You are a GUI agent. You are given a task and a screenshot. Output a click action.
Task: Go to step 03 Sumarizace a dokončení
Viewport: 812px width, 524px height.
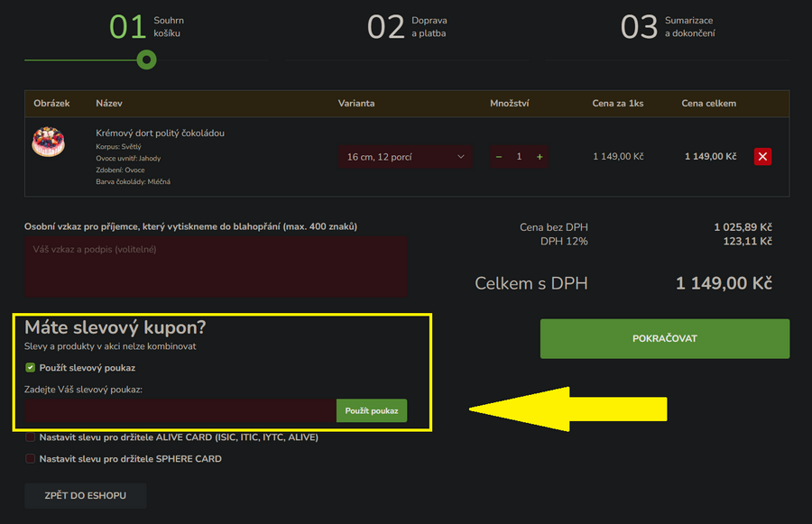tap(667, 27)
